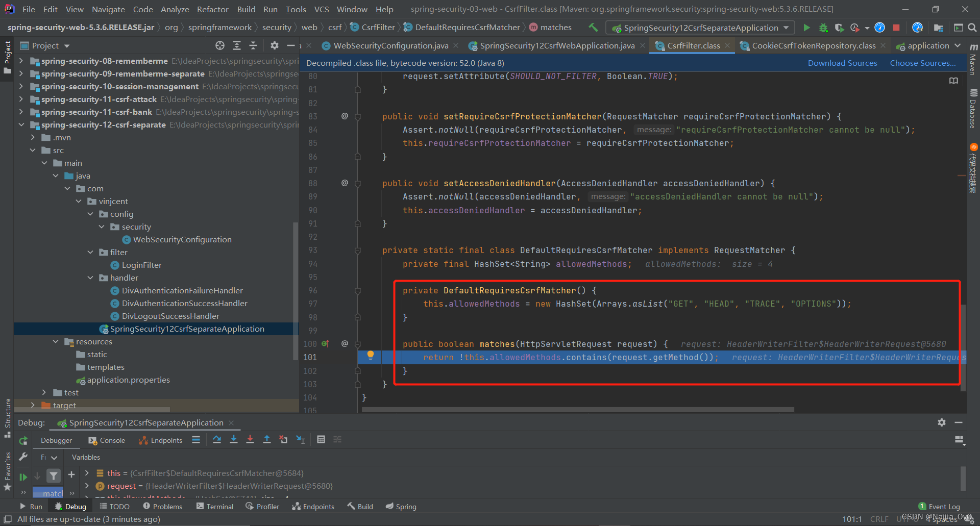Open Project panel gear options
The height and width of the screenshot is (526, 980).
coord(275,45)
